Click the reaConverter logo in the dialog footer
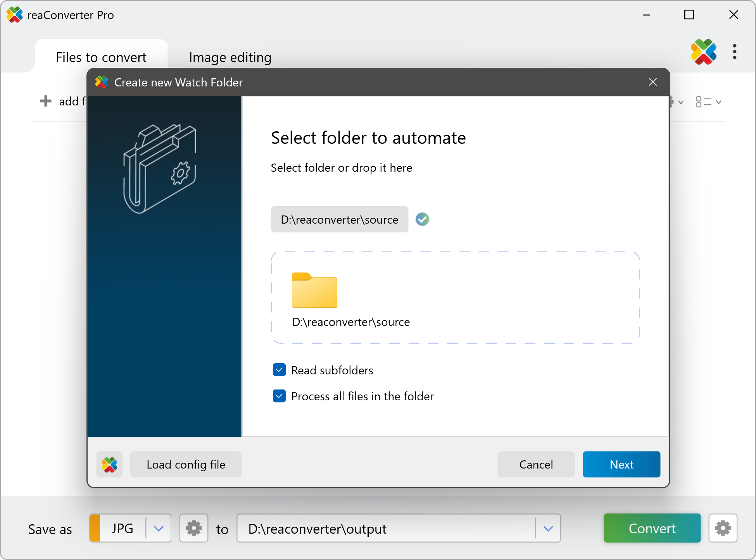This screenshot has width=756, height=560. coord(109,464)
